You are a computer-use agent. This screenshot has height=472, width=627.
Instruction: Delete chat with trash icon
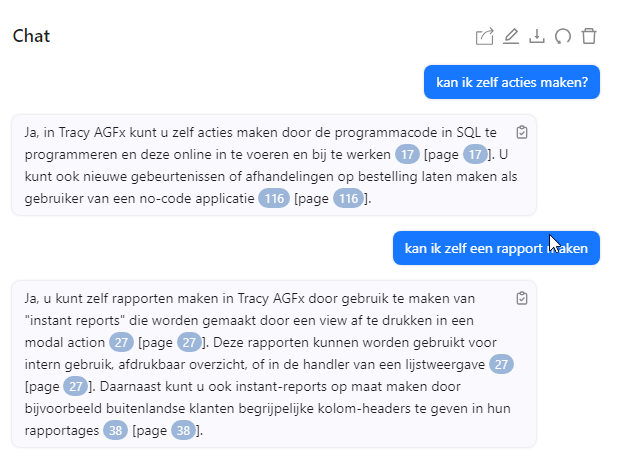[x=589, y=36]
